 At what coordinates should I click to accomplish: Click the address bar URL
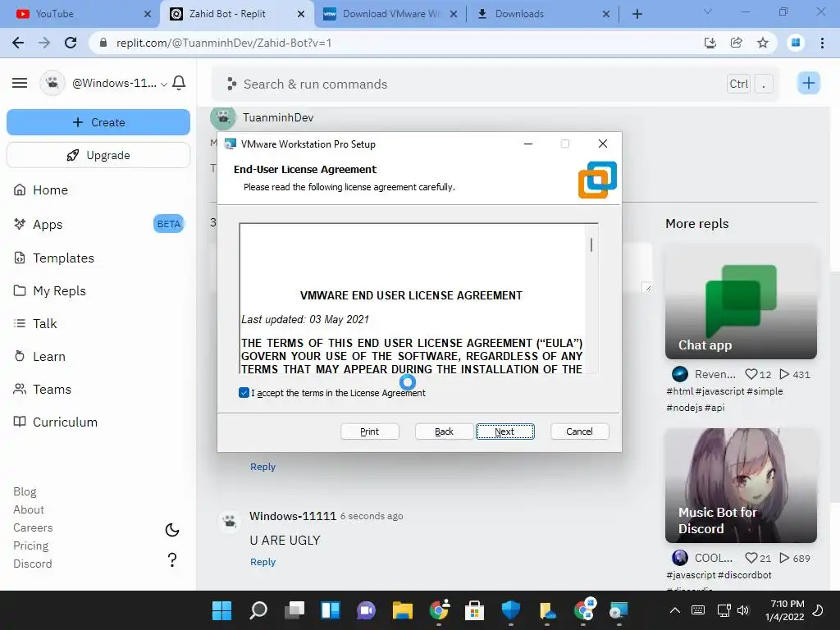pyautogui.click(x=224, y=43)
